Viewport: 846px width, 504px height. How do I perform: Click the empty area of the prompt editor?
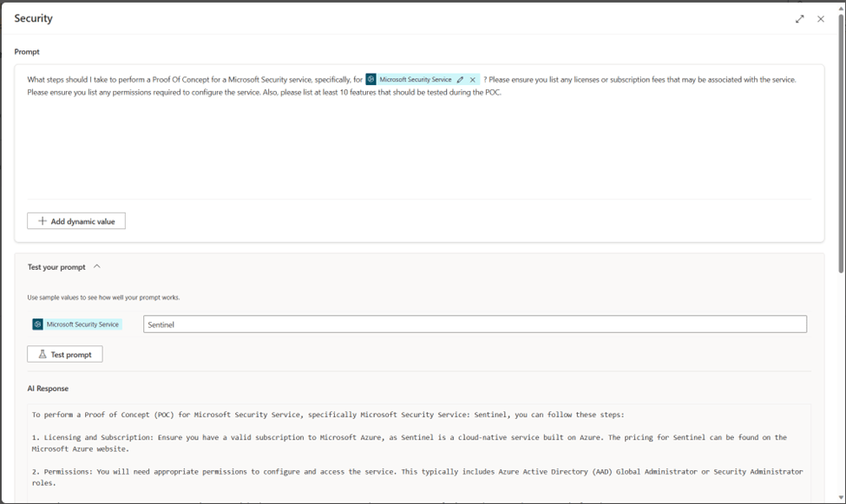[x=416, y=147]
